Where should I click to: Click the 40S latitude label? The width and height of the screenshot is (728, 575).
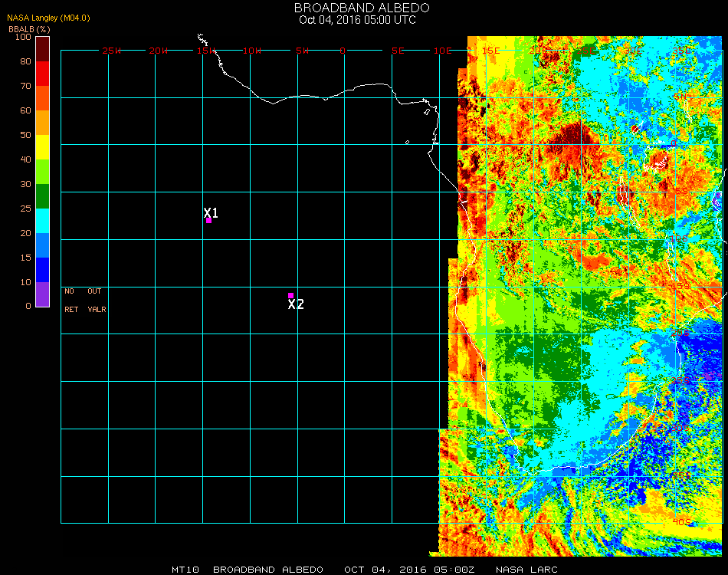[680, 521]
